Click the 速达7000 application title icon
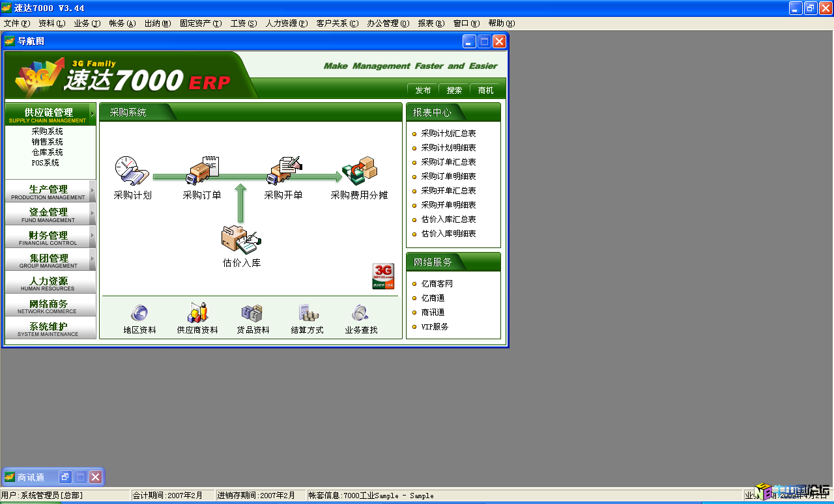This screenshot has width=834, height=504. [7, 8]
